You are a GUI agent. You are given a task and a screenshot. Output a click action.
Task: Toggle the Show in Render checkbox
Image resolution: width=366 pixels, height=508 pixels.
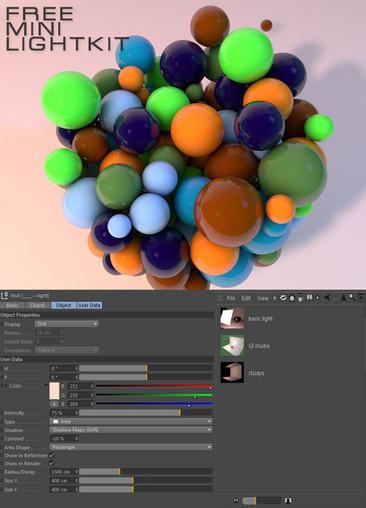[52, 463]
